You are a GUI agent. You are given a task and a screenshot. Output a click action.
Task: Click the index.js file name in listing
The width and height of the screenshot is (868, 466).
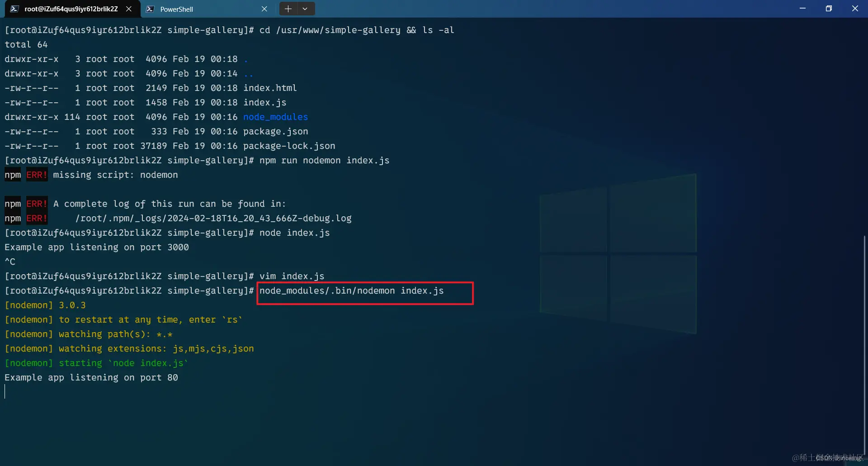(x=265, y=102)
